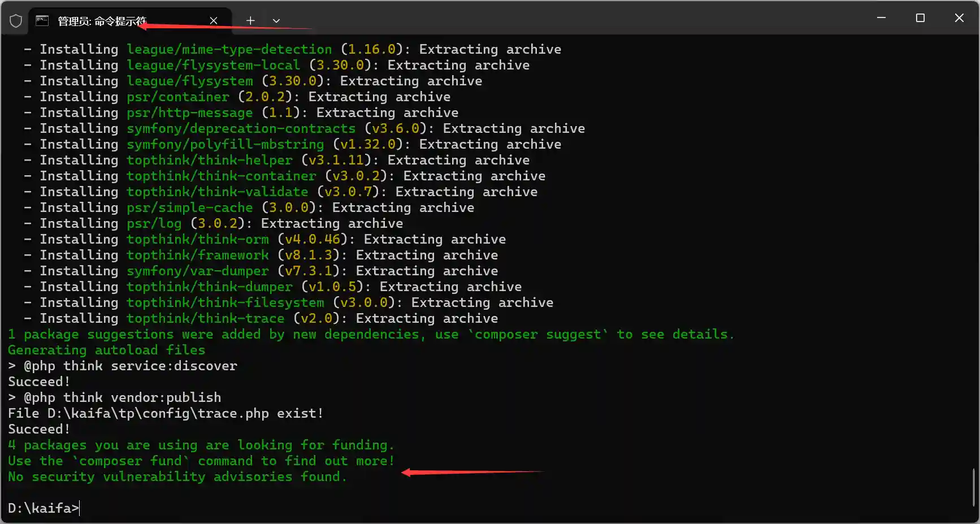Screen dimensions: 980x524
Task: Click the symfony/var-dumper package name
Action: [x=197, y=271]
